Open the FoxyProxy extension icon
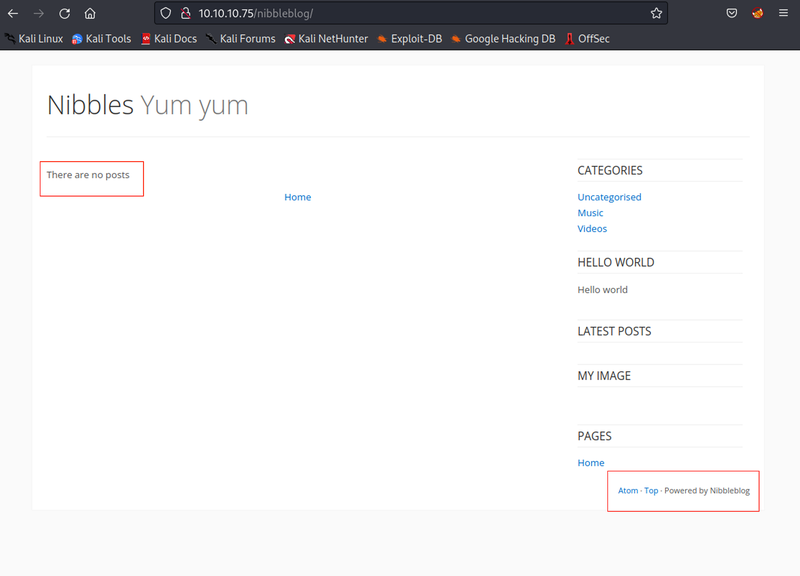This screenshot has height=576, width=800. point(758,14)
